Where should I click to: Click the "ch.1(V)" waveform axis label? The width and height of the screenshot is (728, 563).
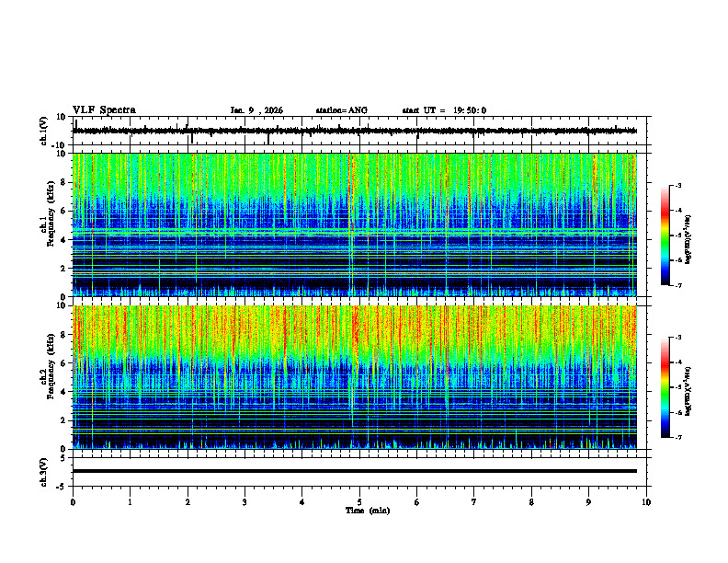click(44, 131)
